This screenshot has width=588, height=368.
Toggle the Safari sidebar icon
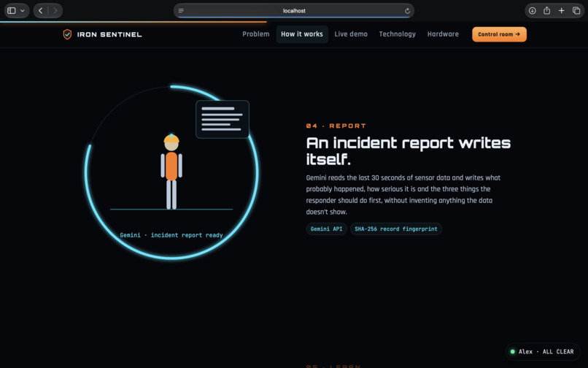pos(12,10)
